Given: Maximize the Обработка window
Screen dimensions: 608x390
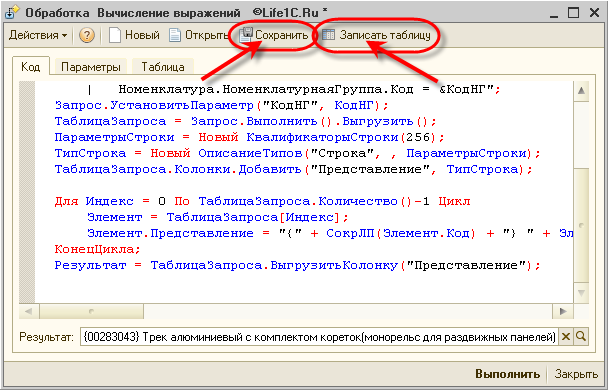Looking at the screenshot, I should click(573, 13).
